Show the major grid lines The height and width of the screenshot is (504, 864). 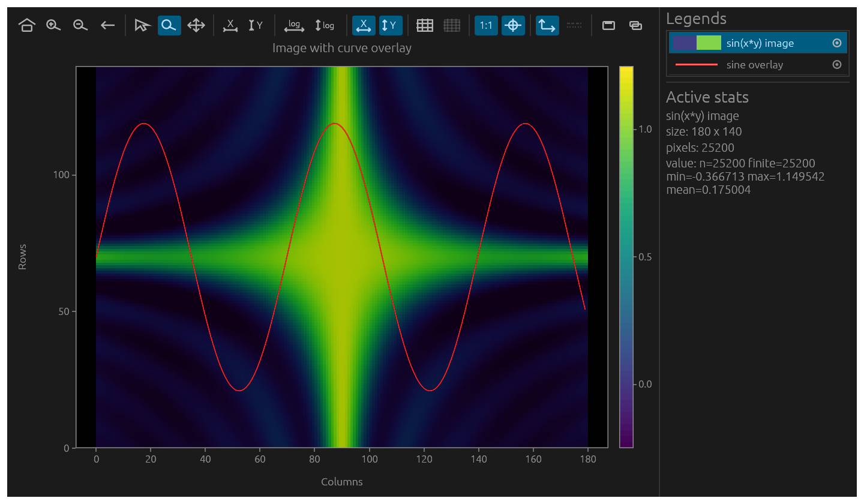425,25
